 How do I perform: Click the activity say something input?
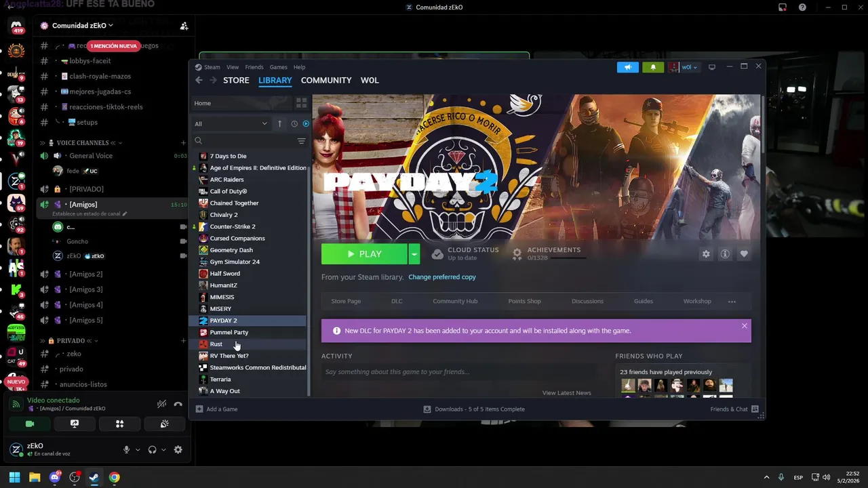458,372
